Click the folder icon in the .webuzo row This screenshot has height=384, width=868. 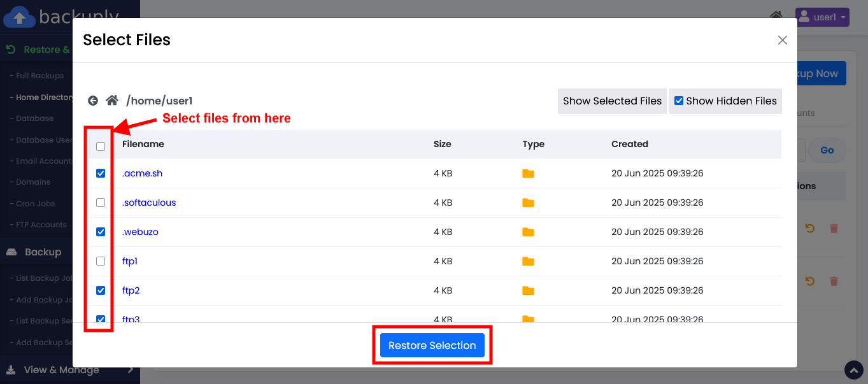click(x=528, y=232)
